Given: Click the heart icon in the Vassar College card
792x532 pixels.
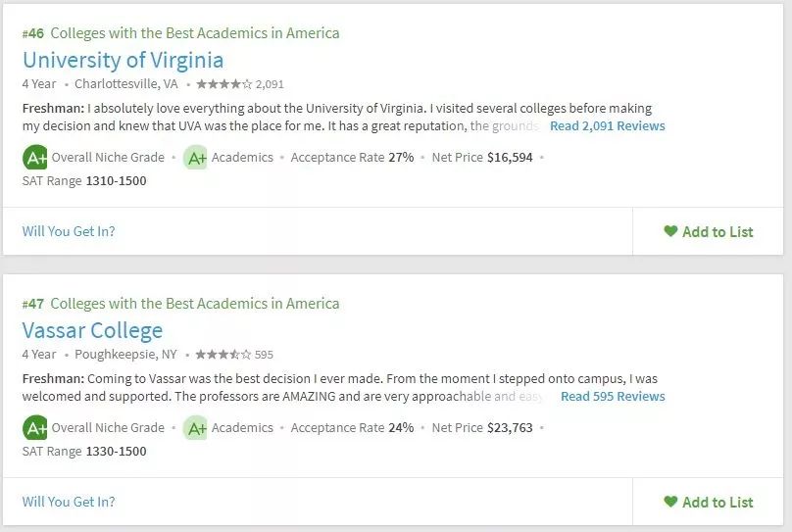Looking at the screenshot, I should (670, 502).
